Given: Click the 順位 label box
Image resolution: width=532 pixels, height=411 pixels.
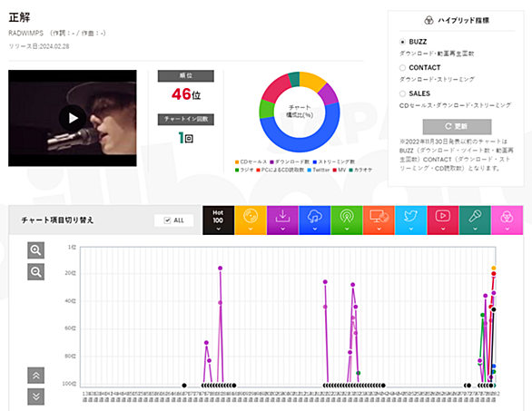Looking at the screenshot, I should pyautogui.click(x=186, y=76).
